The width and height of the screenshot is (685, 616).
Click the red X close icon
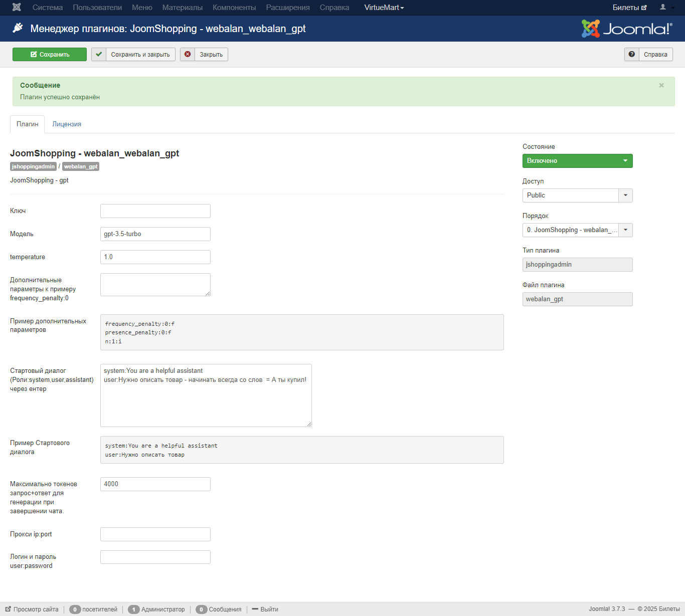188,54
